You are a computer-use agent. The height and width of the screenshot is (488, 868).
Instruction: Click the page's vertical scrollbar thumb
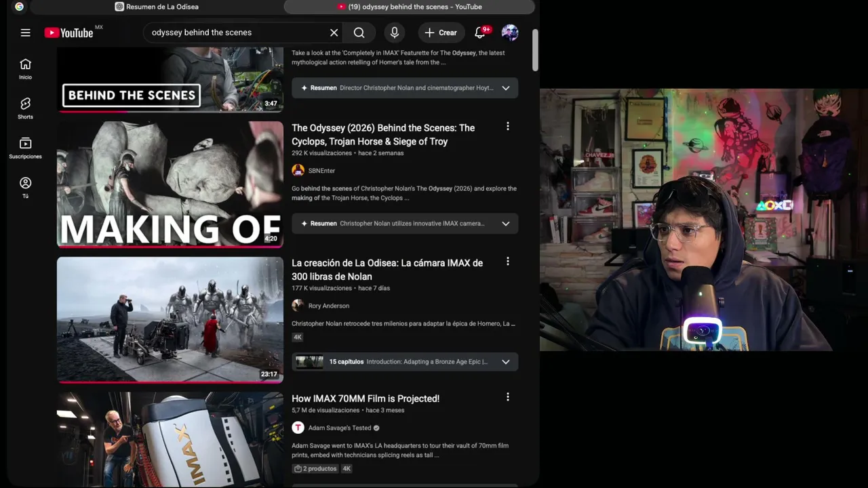click(535, 49)
